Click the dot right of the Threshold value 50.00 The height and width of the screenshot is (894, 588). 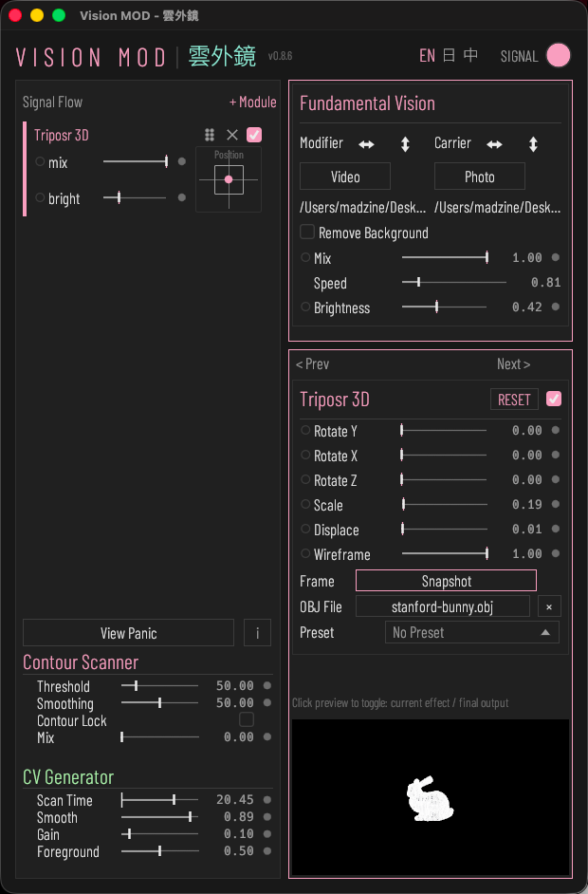[267, 685]
